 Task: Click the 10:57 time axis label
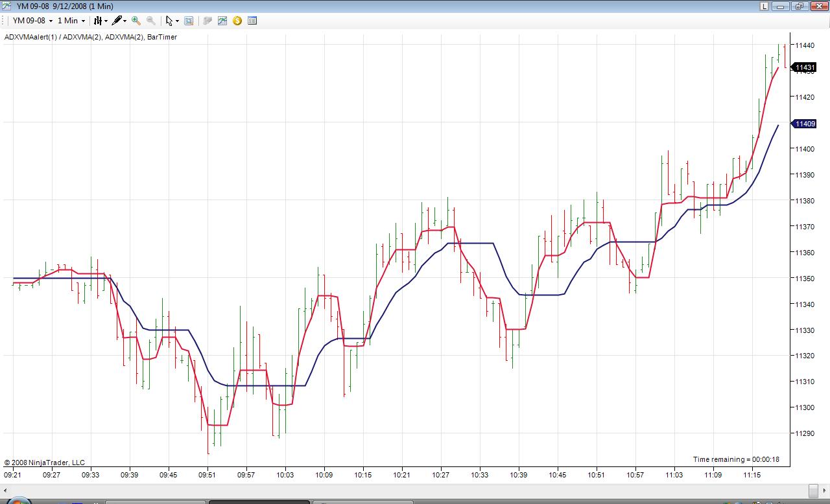(x=635, y=475)
